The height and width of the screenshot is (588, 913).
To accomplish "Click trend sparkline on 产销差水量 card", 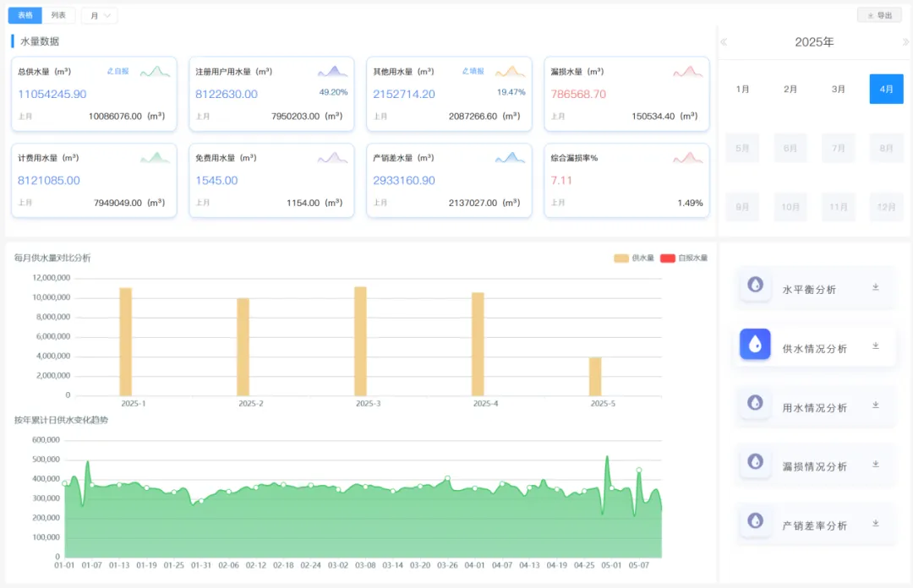I will (x=510, y=158).
